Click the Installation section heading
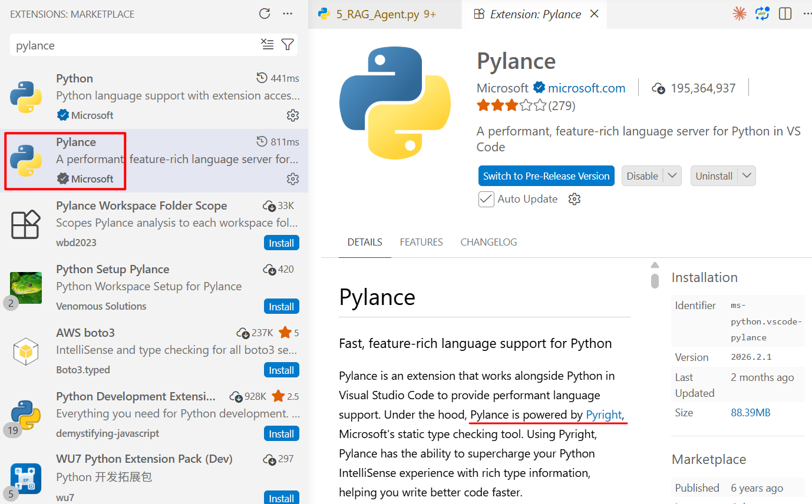The height and width of the screenshot is (504, 812). point(705,277)
